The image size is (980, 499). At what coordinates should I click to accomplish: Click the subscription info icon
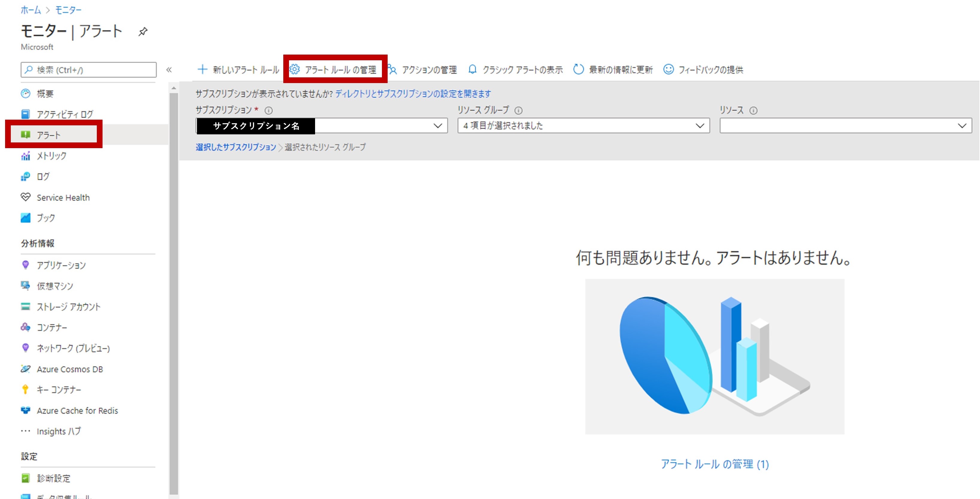click(269, 110)
